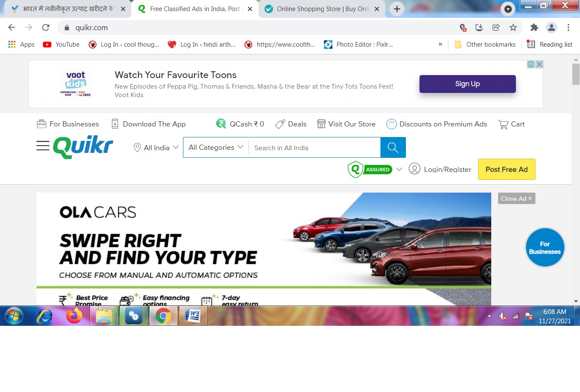This screenshot has width=580, height=392.
Task: Open the Chrome profile avatar
Action: pos(552,28)
